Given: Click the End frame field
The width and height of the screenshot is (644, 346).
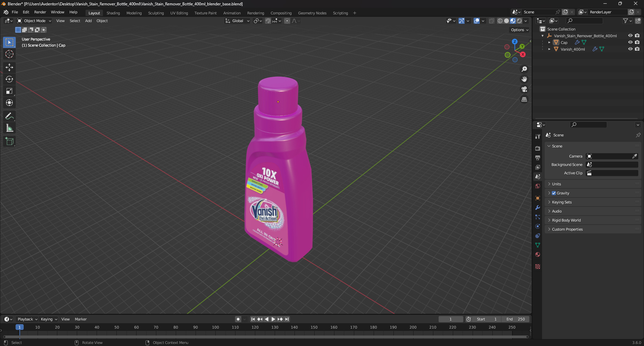Looking at the screenshot, I should pyautogui.click(x=516, y=319).
